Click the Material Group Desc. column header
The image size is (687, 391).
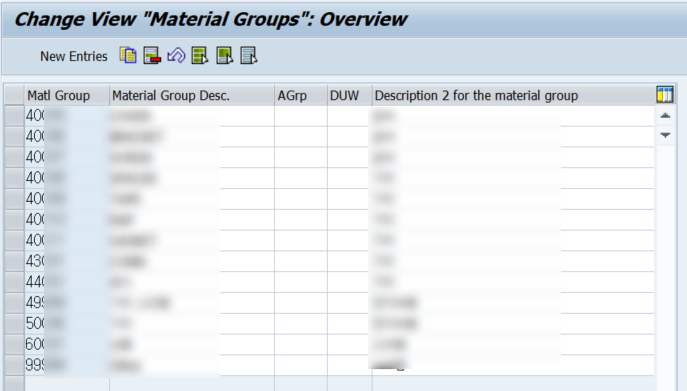192,96
